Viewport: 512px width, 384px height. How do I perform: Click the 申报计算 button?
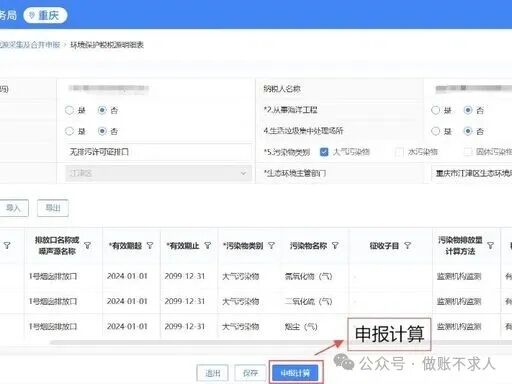coord(295,373)
